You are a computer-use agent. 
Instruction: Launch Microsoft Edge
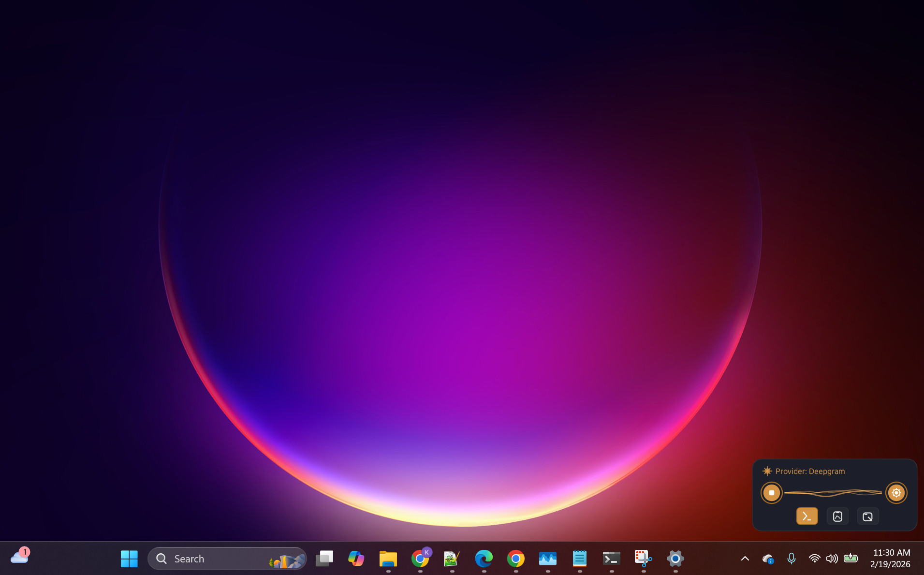(x=484, y=559)
